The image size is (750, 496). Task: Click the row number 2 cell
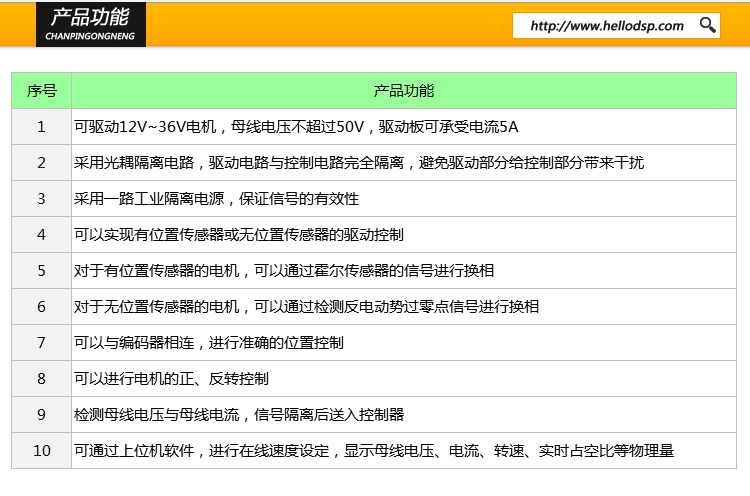click(42, 163)
